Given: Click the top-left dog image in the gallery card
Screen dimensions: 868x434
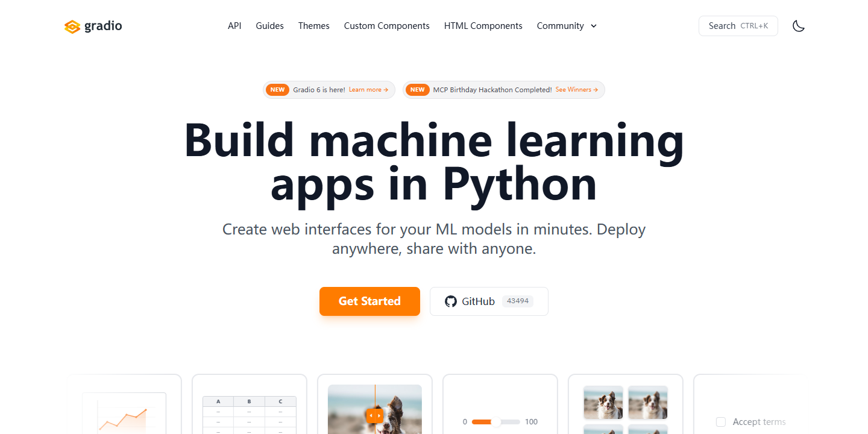Looking at the screenshot, I should (x=603, y=402).
